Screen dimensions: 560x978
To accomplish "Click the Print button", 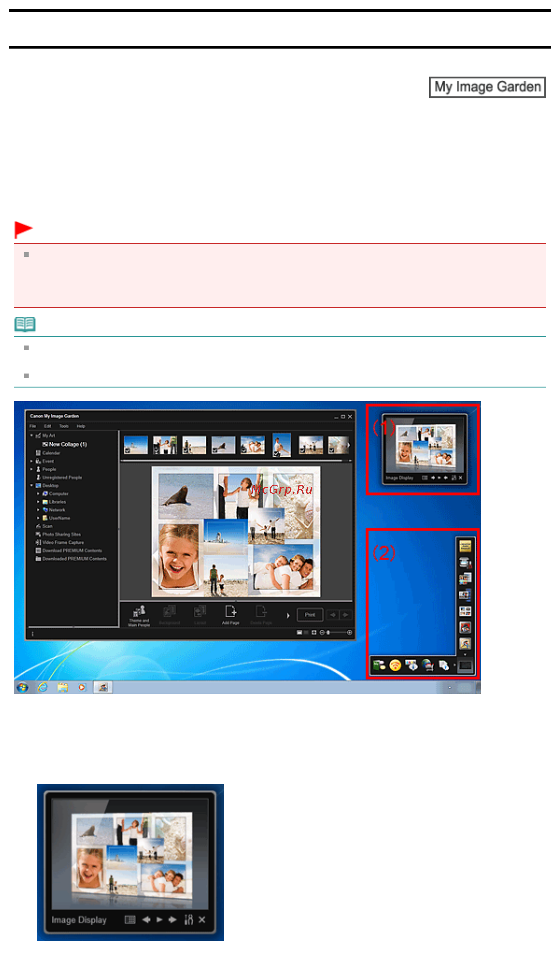I will tap(310, 614).
